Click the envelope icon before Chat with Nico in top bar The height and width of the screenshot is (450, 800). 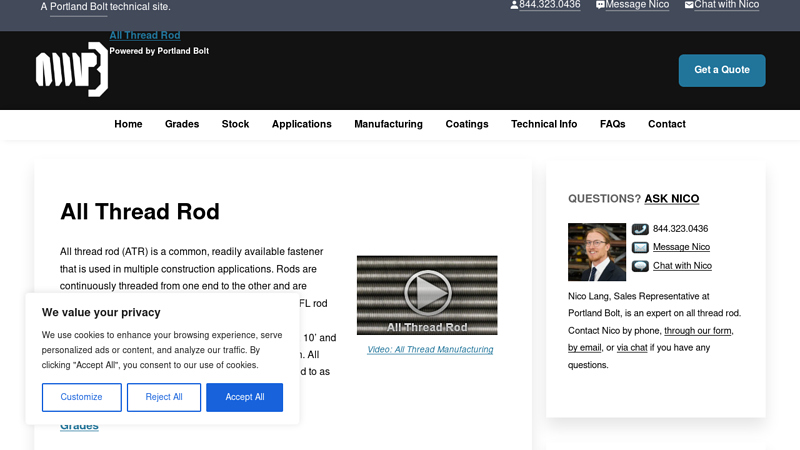coord(689,5)
